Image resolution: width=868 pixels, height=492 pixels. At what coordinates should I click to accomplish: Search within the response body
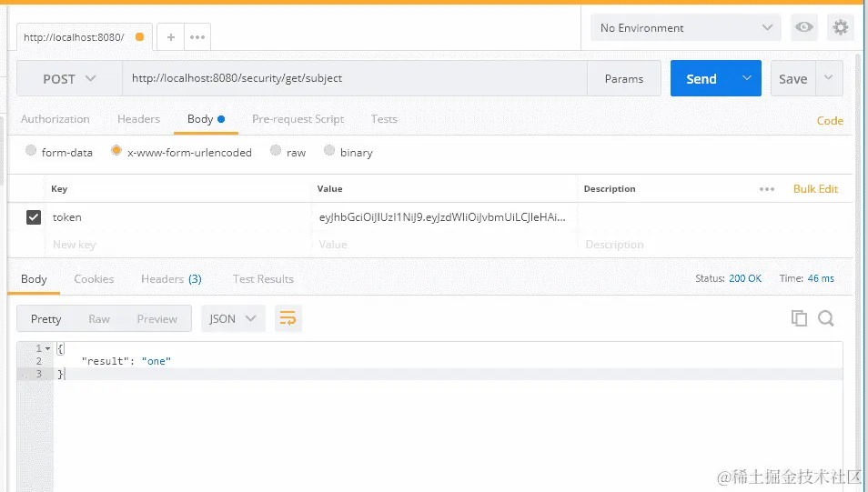tap(826, 318)
